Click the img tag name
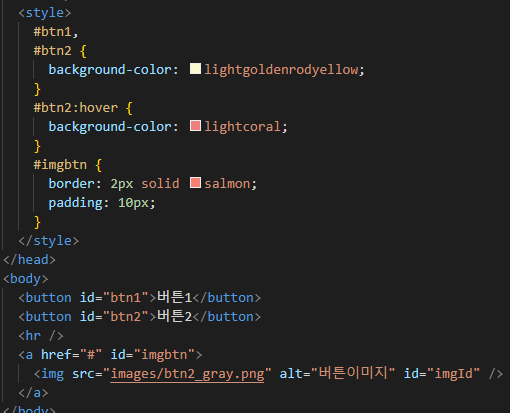The height and width of the screenshot is (413, 510). [52, 374]
